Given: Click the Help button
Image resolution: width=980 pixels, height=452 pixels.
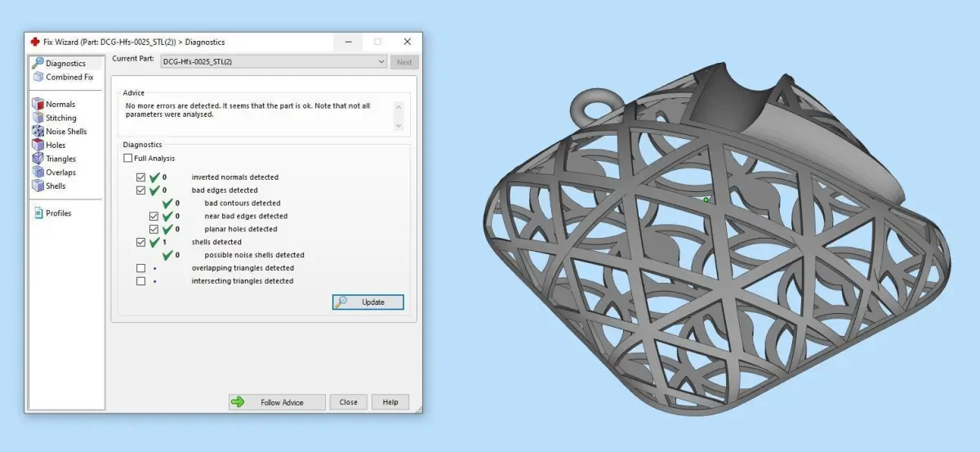Looking at the screenshot, I should pyautogui.click(x=390, y=402).
